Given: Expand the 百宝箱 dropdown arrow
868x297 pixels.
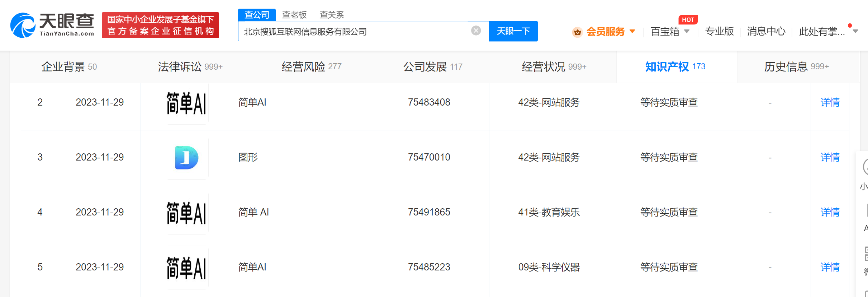Looking at the screenshot, I should click(687, 31).
